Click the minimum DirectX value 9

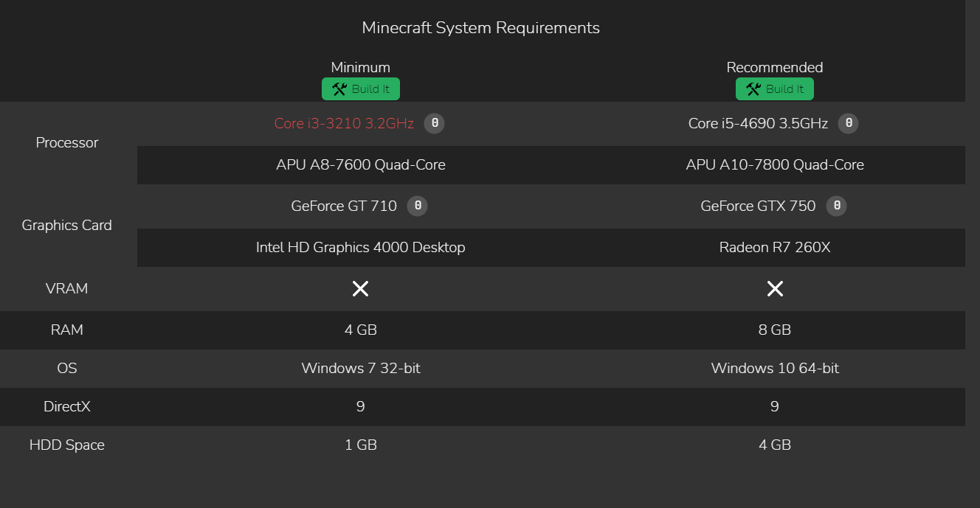tap(361, 406)
